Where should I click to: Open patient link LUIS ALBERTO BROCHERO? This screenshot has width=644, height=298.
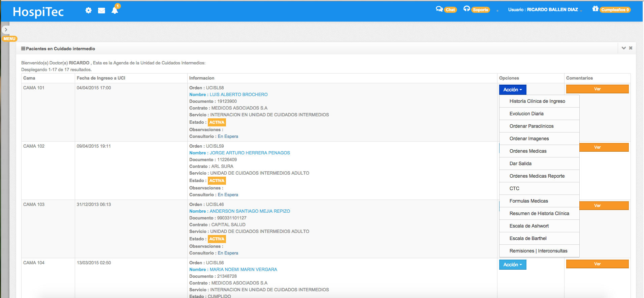(x=238, y=95)
